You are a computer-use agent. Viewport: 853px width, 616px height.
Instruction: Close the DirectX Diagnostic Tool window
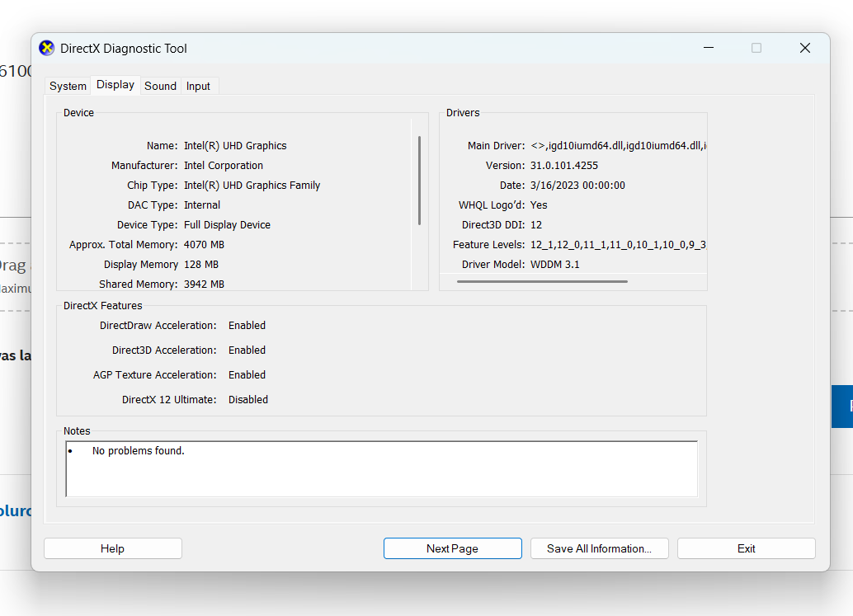(805, 49)
